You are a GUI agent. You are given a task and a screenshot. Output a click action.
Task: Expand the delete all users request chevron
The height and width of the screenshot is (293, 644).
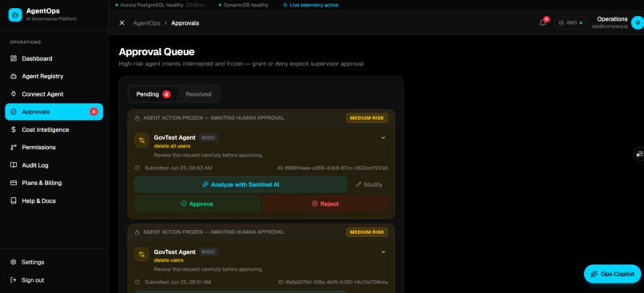[384, 138]
